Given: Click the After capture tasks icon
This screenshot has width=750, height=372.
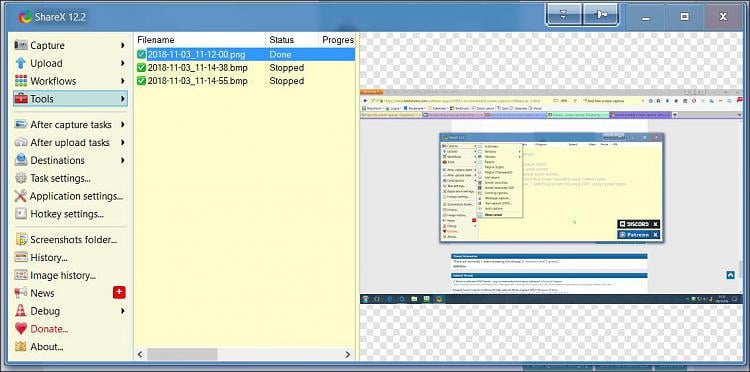Looking at the screenshot, I should tap(21, 125).
